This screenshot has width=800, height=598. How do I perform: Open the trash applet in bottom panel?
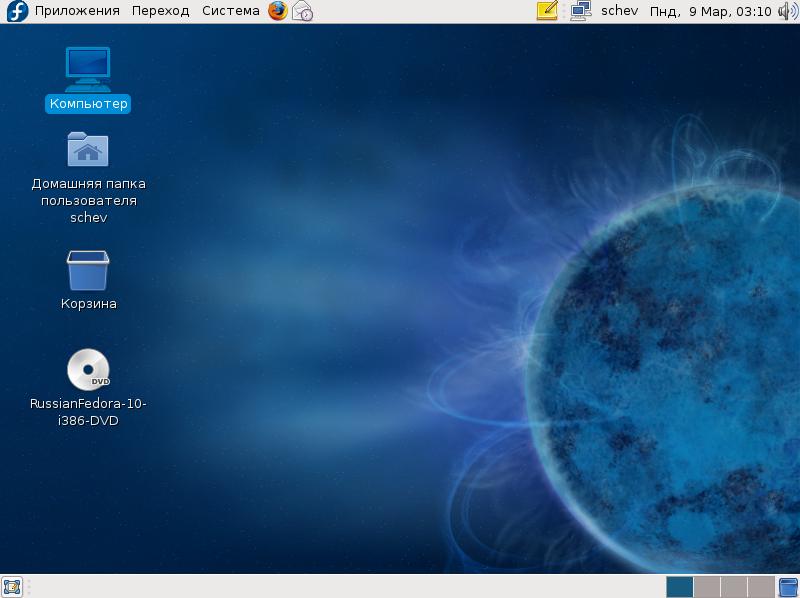pos(789,587)
